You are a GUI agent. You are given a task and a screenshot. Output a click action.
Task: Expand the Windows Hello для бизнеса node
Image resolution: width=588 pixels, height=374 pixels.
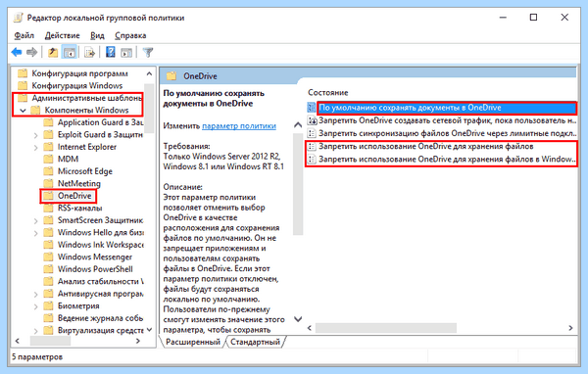pyautogui.click(x=35, y=233)
